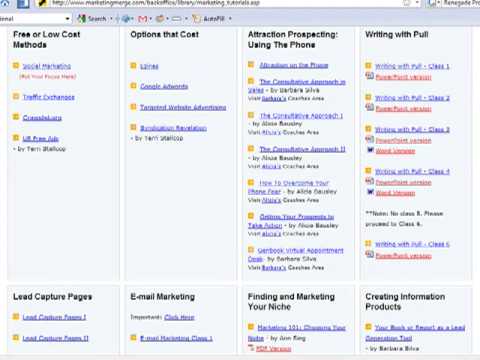
Task: Click The Consultative Approach in Sales link
Action: (303, 82)
